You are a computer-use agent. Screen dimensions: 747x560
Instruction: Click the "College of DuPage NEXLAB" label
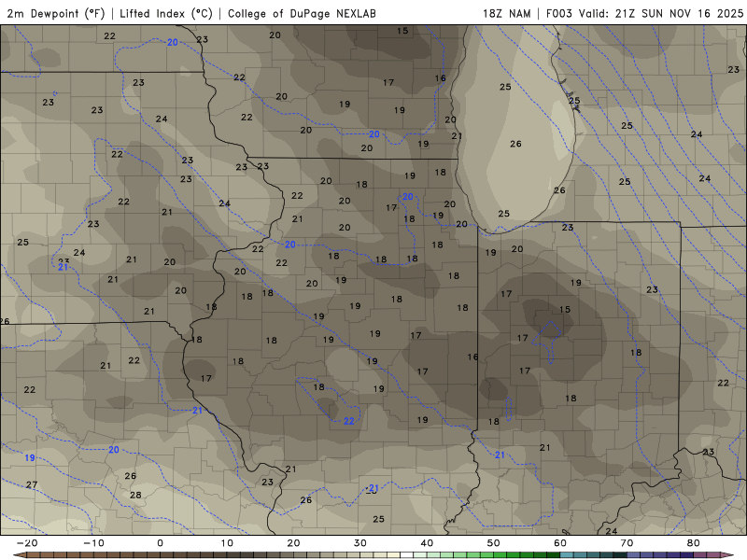[302, 13]
